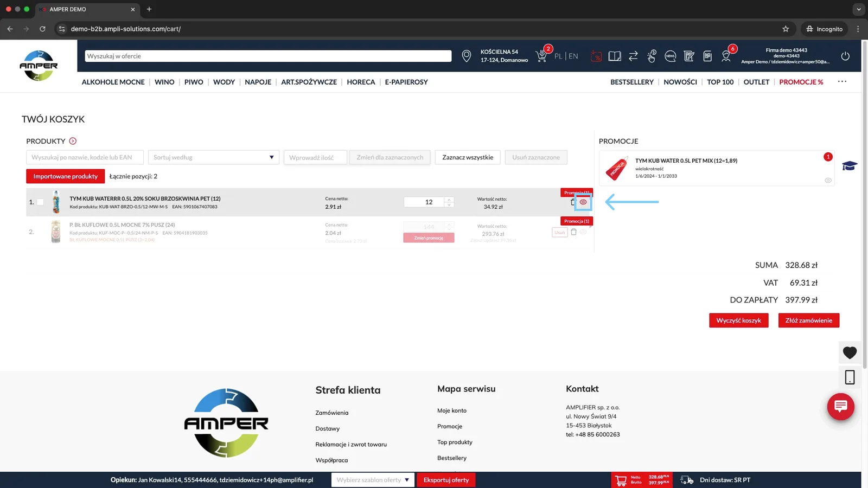868x488 pixels.
Task: Open the shopping cart icon in header
Action: 541,56
